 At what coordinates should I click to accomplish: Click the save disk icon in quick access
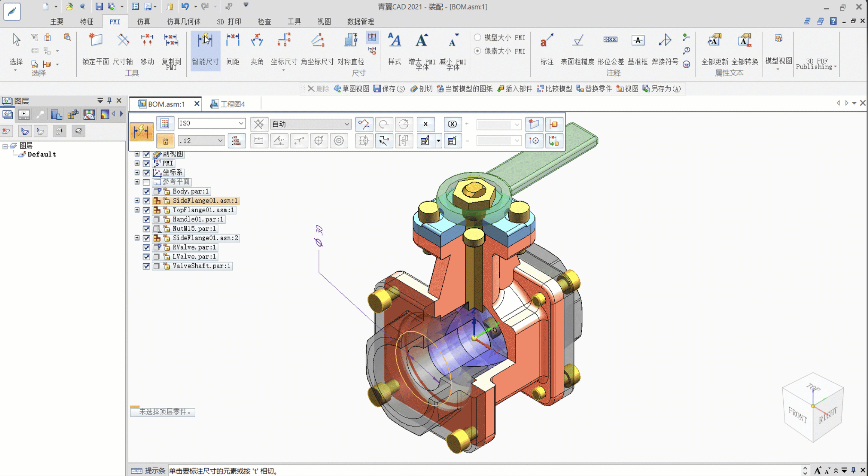click(x=99, y=6)
